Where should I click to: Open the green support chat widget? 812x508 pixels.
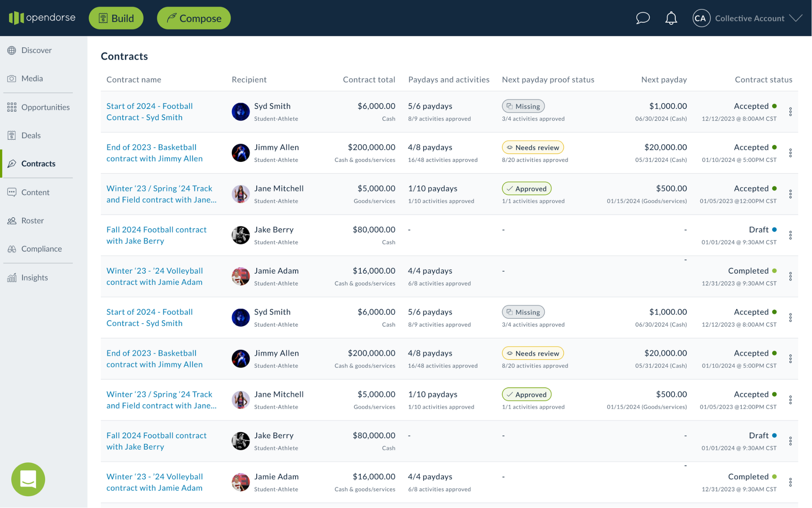tap(28, 479)
